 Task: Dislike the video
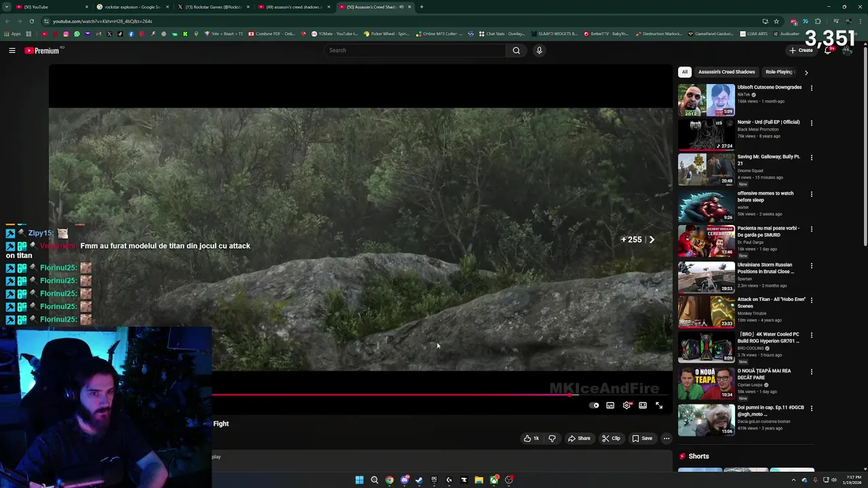pos(552,439)
